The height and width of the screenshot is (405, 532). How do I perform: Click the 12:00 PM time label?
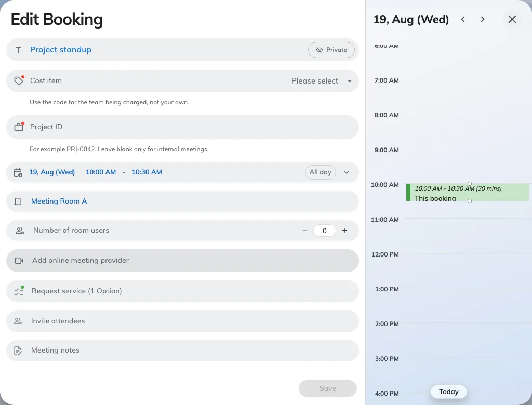(385, 254)
